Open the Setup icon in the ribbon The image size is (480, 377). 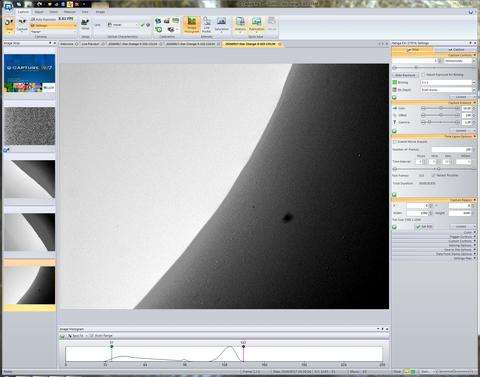[85, 24]
